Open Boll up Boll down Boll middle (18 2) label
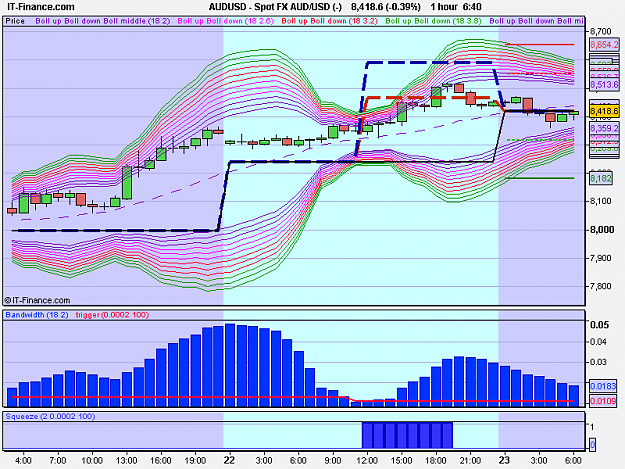This screenshot has width=625, height=469. point(103,21)
